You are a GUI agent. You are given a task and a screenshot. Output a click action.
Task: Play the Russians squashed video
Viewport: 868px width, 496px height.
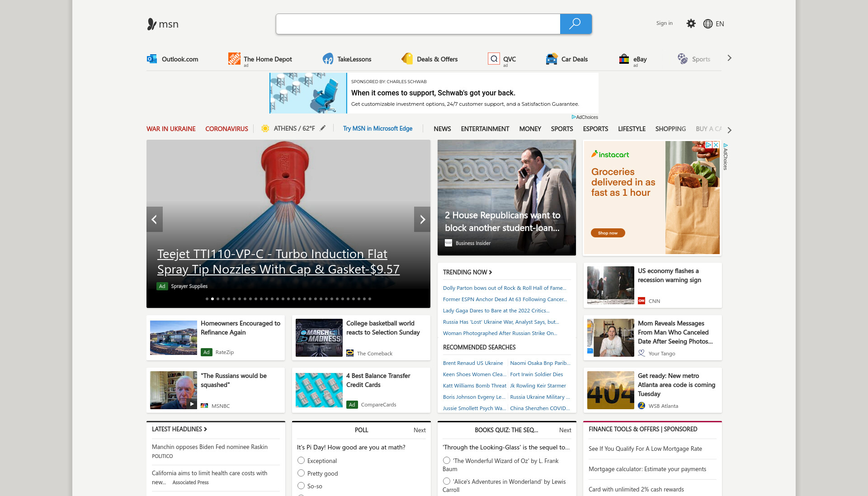pyautogui.click(x=192, y=404)
